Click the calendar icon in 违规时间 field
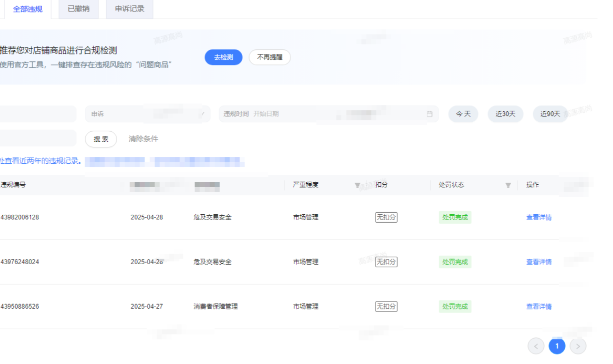The width and height of the screenshot is (613, 364). point(429,114)
